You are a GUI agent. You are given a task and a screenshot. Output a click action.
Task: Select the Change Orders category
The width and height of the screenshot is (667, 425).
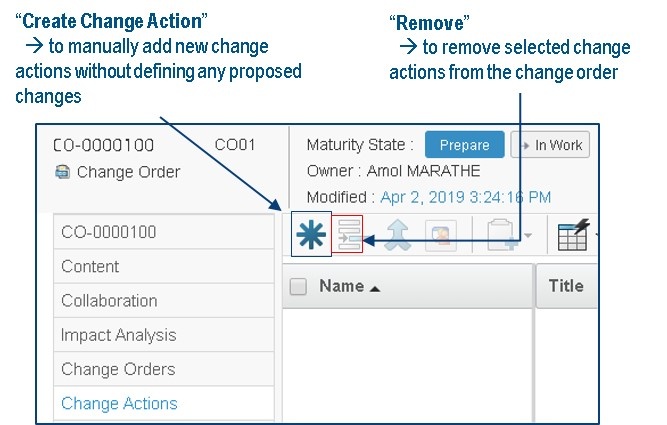(118, 369)
